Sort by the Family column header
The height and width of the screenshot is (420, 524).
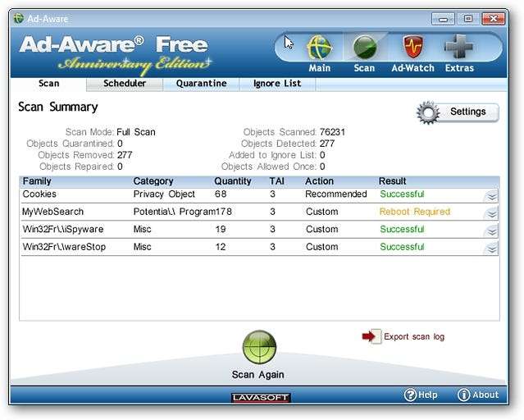click(x=37, y=181)
